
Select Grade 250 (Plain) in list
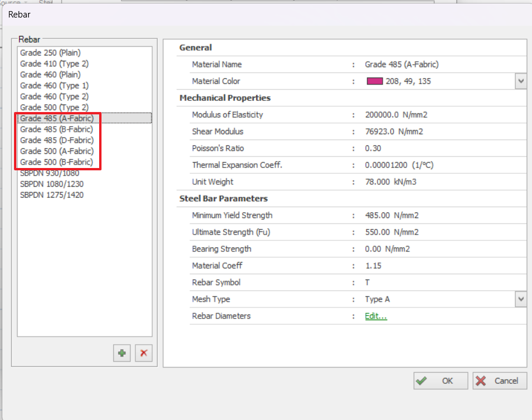pos(50,52)
